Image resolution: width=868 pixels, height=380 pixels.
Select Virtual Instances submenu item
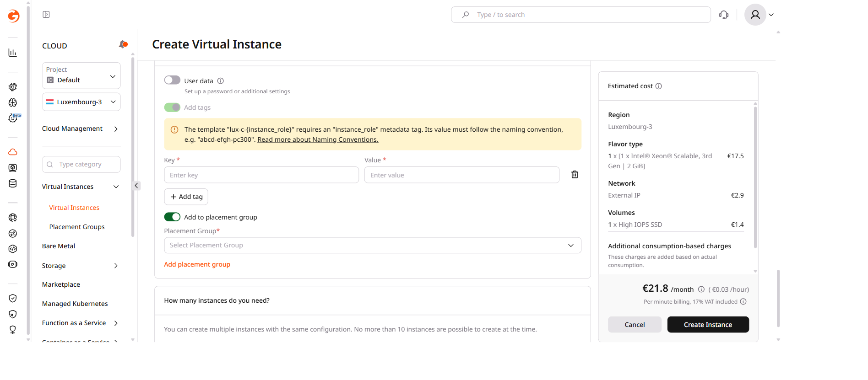point(74,208)
